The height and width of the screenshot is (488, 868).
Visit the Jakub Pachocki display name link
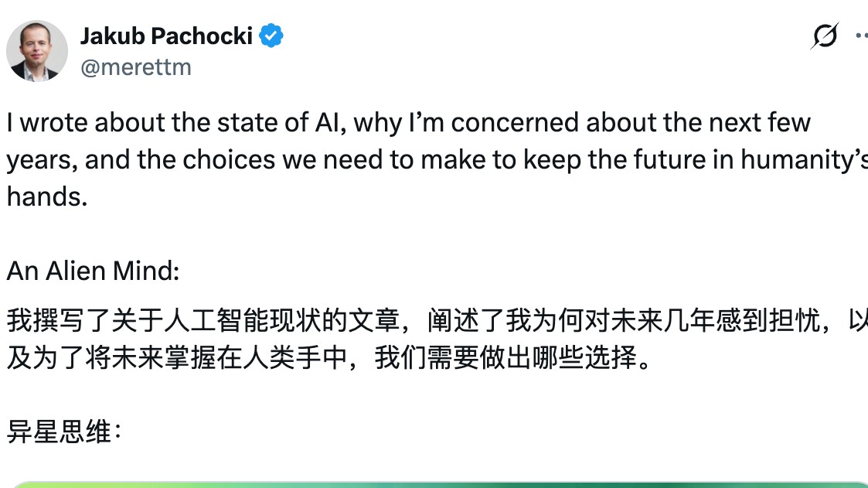tap(167, 36)
